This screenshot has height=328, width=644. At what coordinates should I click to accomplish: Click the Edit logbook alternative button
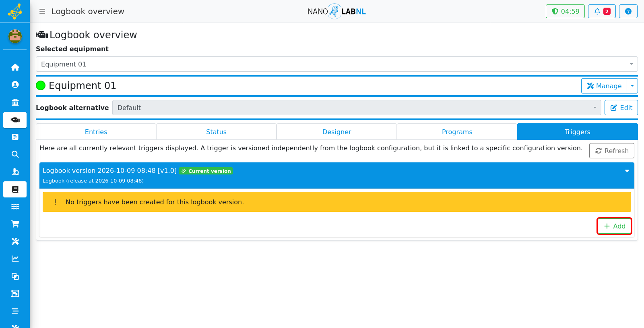tap(621, 108)
